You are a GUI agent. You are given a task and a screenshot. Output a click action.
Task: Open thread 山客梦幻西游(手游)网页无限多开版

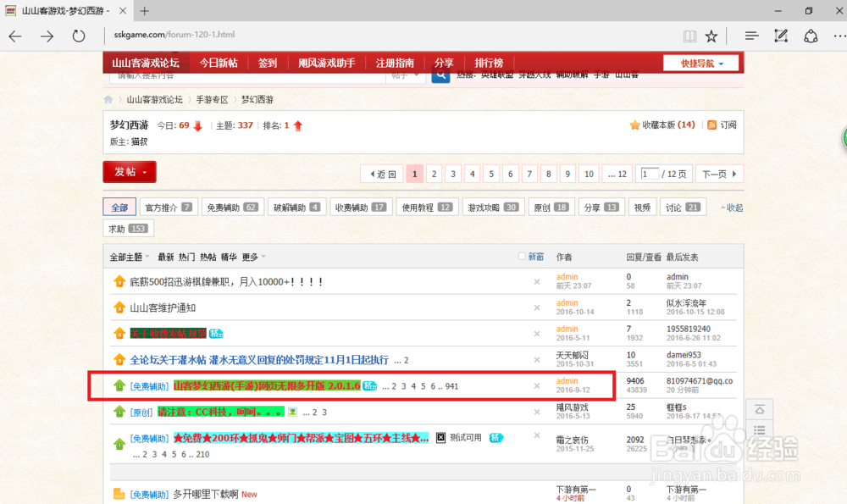pyautogui.click(x=267, y=385)
